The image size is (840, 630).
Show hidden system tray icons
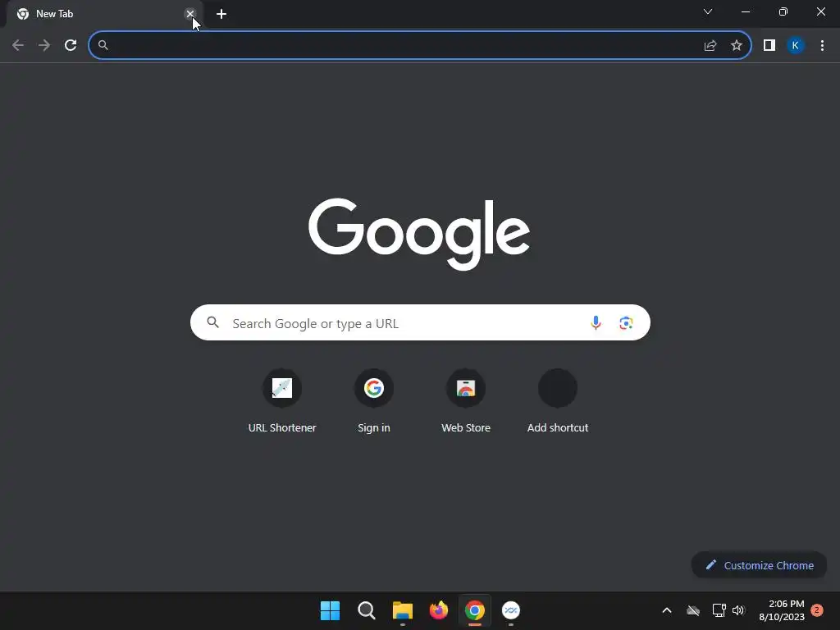667,610
